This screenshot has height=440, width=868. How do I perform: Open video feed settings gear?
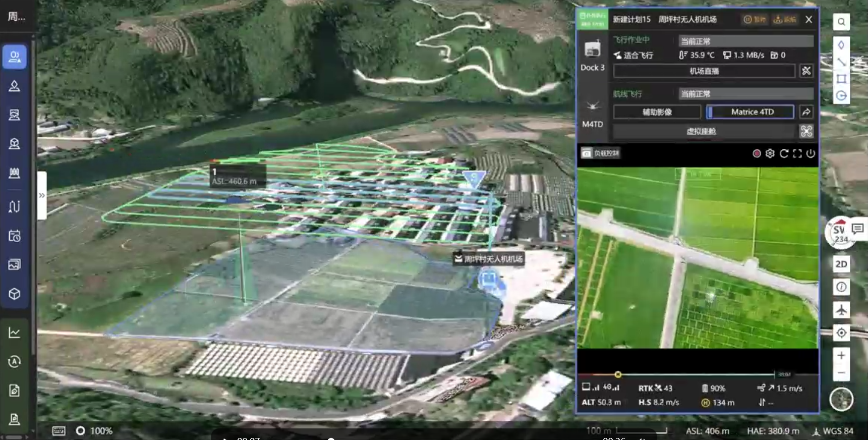tap(770, 153)
